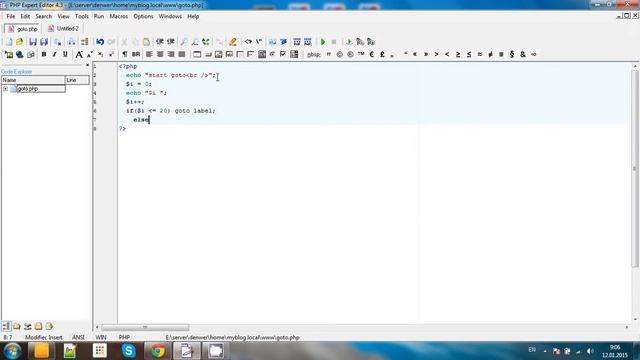
Task: Click the folder panel icon at bottom left
Action: [x=17, y=326]
